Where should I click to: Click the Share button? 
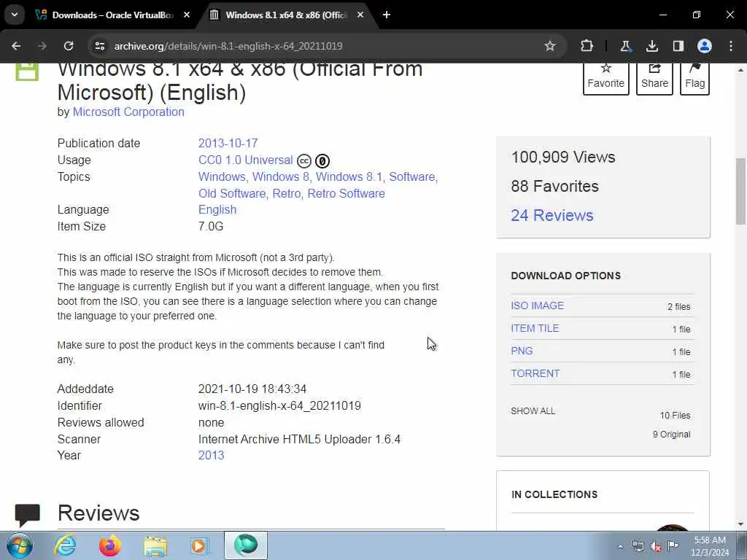click(x=654, y=77)
